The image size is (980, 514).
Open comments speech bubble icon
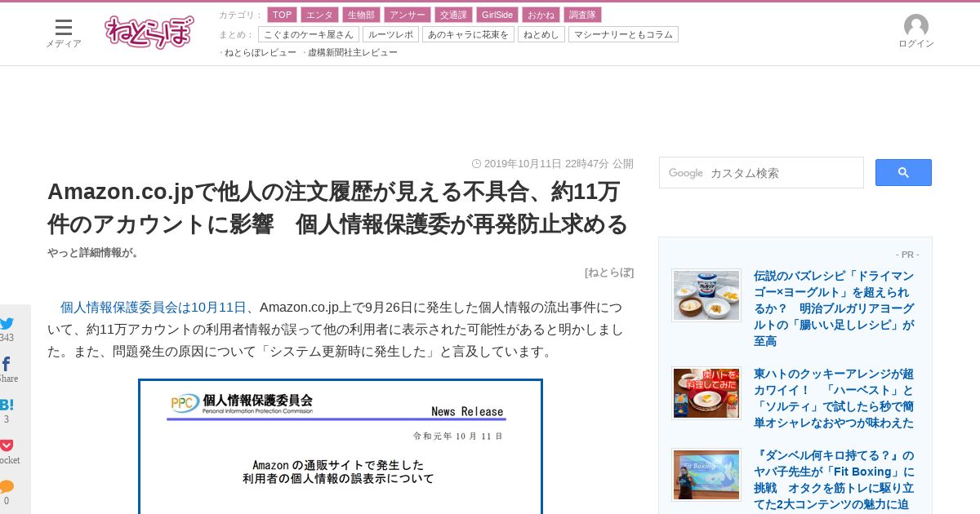click(7, 486)
